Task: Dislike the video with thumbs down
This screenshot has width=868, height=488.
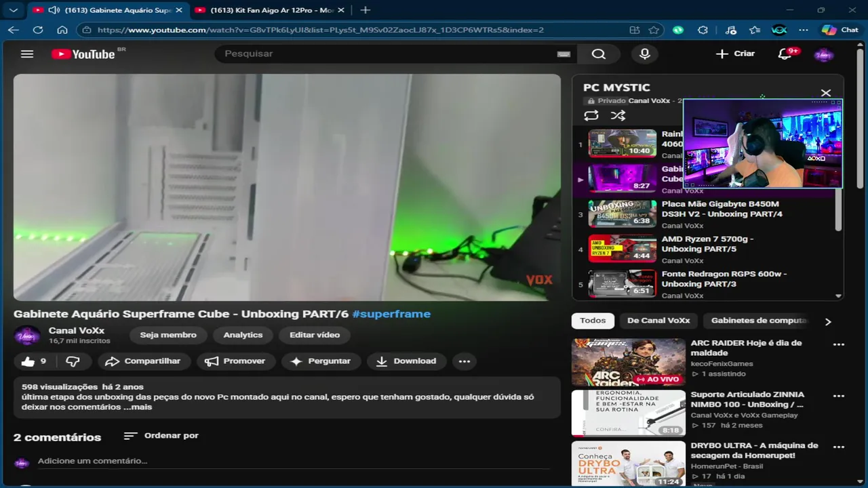Action: click(73, 361)
